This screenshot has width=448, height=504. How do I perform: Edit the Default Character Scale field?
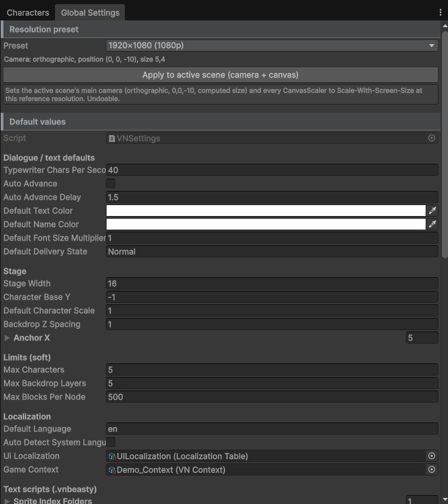click(x=272, y=310)
